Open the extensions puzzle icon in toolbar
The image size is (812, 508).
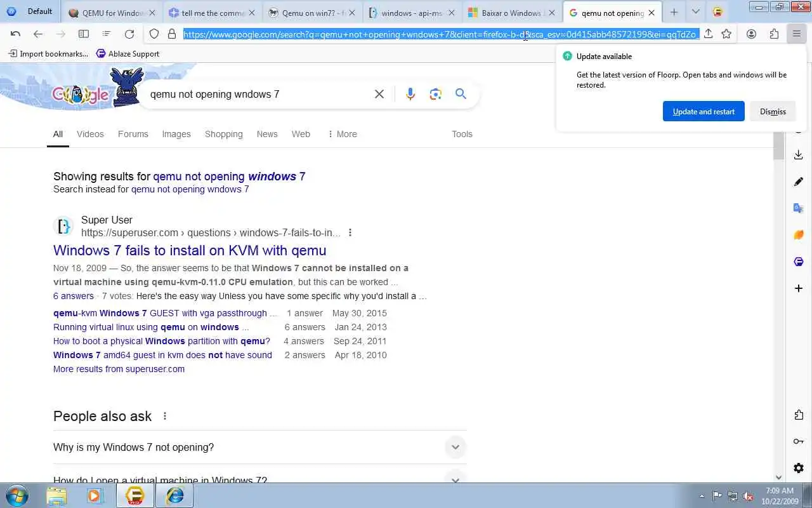774,34
